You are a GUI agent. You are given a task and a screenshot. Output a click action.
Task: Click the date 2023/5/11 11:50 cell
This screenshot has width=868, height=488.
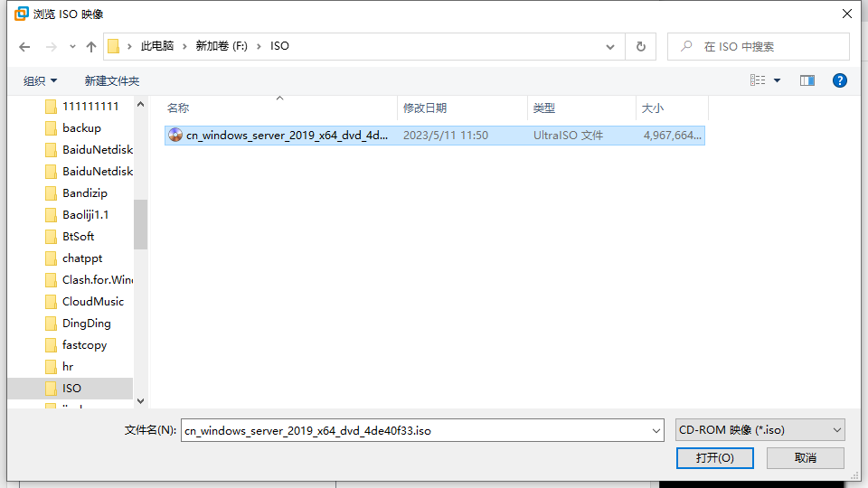pos(446,136)
